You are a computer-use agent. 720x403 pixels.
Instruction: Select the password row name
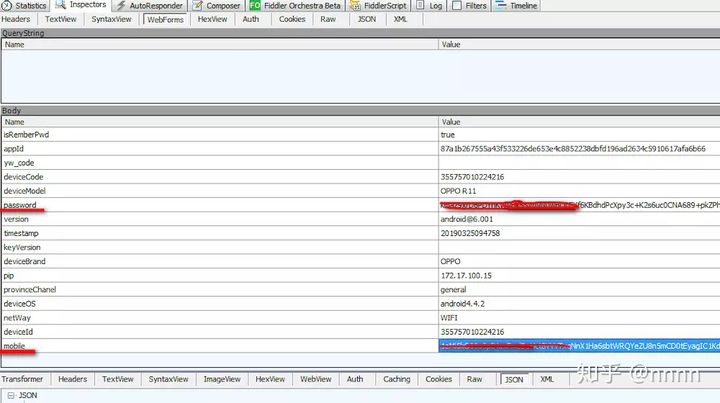[x=20, y=205]
